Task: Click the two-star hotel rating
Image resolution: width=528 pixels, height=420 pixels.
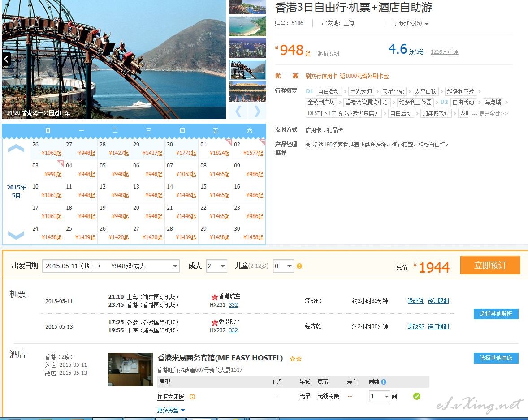Action: [x=296, y=359]
